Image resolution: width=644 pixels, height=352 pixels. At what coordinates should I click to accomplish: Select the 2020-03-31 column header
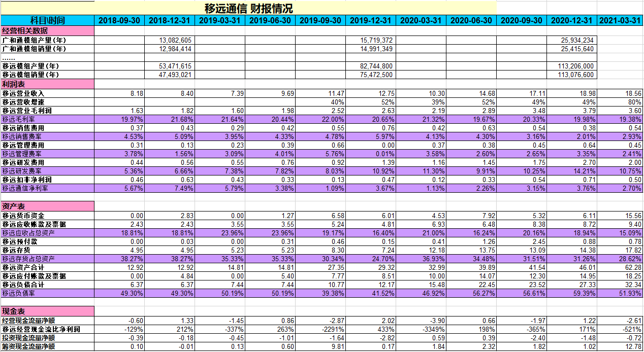(x=421, y=21)
